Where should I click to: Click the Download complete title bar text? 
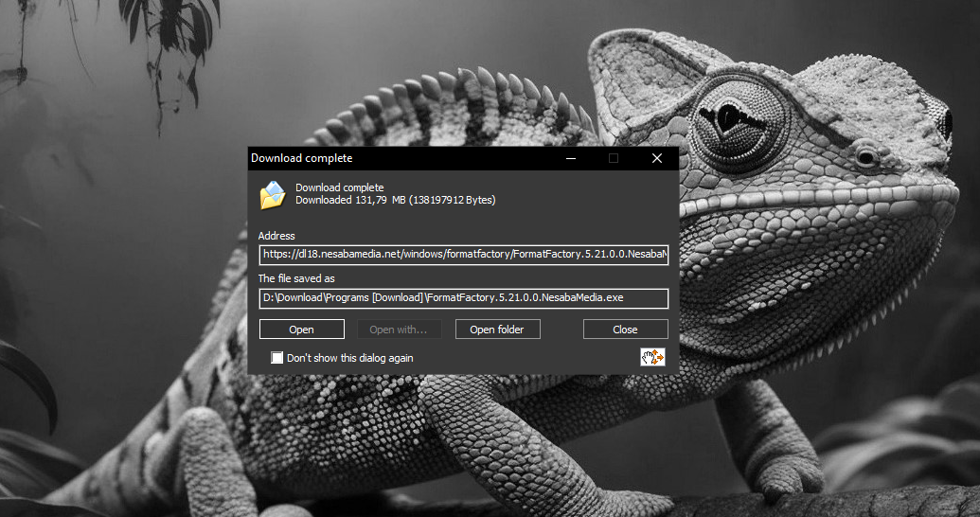click(301, 158)
